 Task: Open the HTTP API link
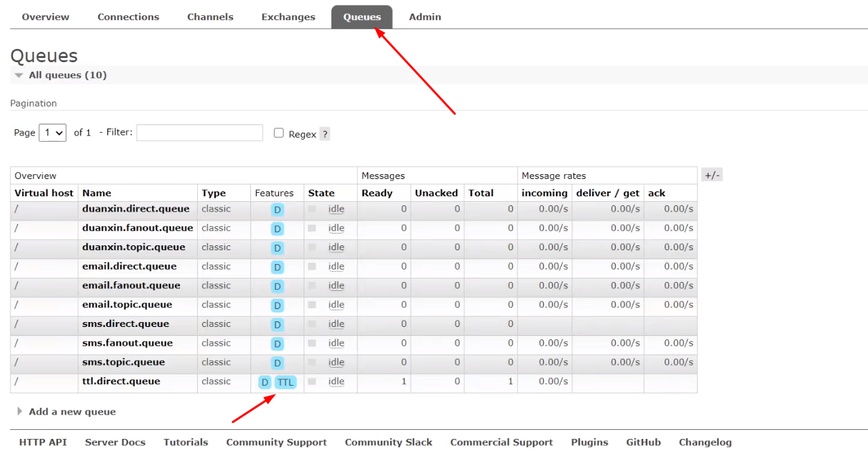[x=43, y=442]
